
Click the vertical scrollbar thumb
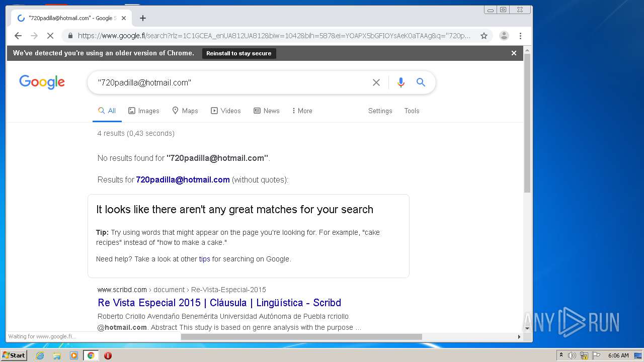click(x=527, y=123)
